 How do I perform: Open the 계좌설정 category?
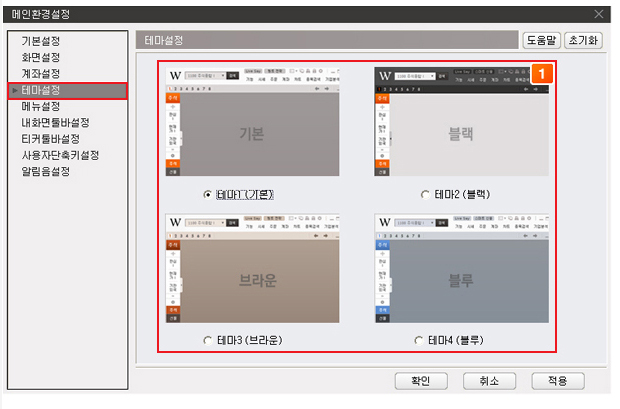click(x=41, y=74)
